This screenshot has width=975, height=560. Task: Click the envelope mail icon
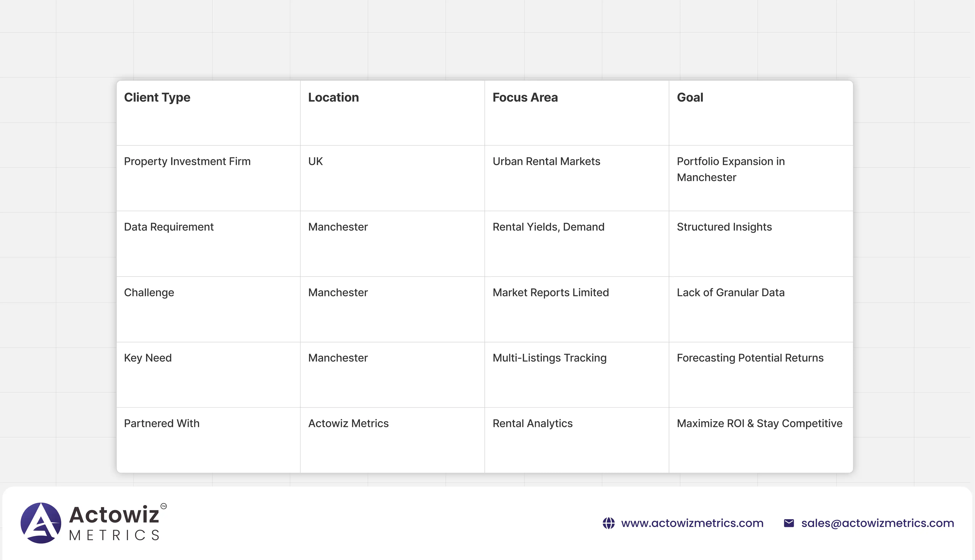pyautogui.click(x=788, y=523)
